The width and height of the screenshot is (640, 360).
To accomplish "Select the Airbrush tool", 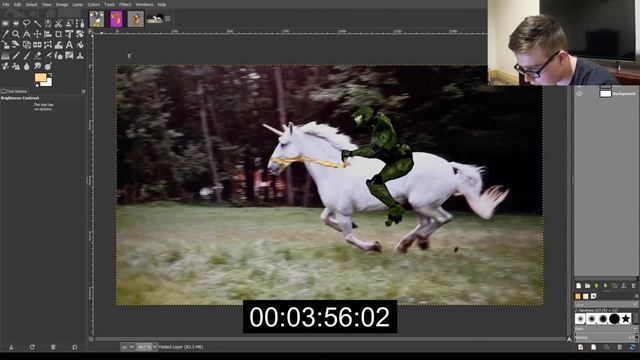I will [x=48, y=55].
